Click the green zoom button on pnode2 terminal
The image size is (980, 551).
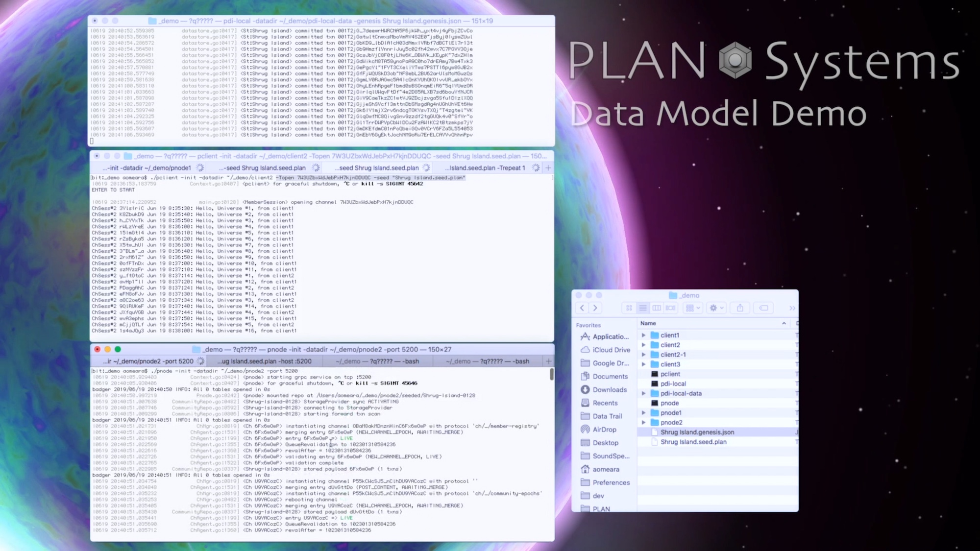[x=118, y=350]
